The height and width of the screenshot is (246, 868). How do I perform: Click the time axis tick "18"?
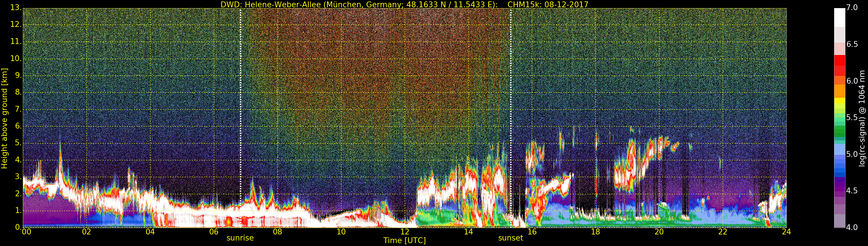pos(596,232)
